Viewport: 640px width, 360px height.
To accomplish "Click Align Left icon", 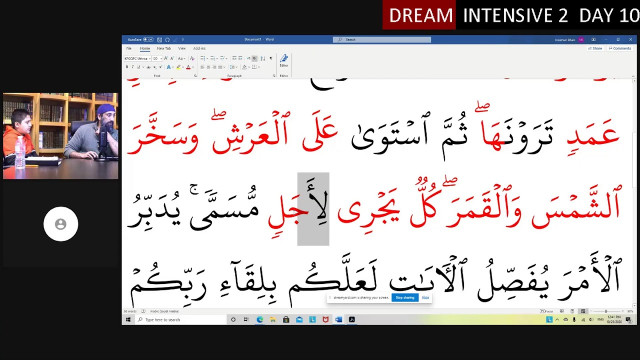I will (x=202, y=67).
